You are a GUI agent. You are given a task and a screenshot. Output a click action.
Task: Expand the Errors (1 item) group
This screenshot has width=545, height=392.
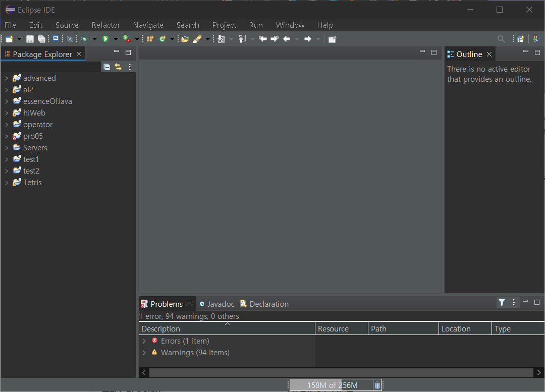(144, 341)
